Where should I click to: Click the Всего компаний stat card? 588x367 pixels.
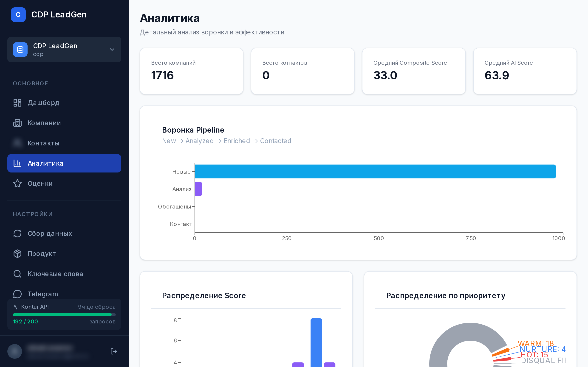tap(191, 71)
